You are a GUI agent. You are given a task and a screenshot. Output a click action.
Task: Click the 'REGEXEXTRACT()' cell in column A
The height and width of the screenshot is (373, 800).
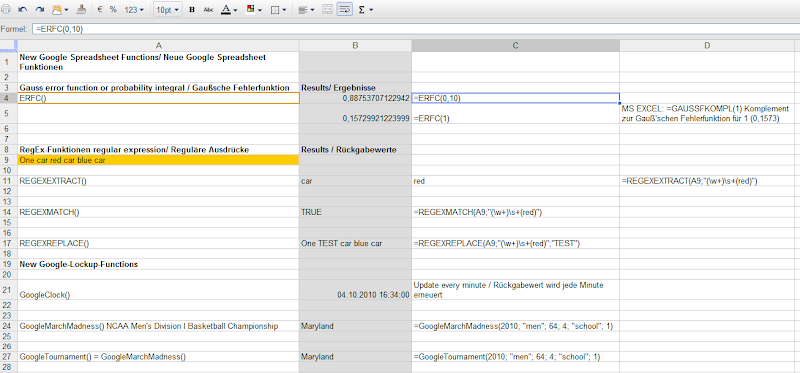pyautogui.click(x=158, y=181)
